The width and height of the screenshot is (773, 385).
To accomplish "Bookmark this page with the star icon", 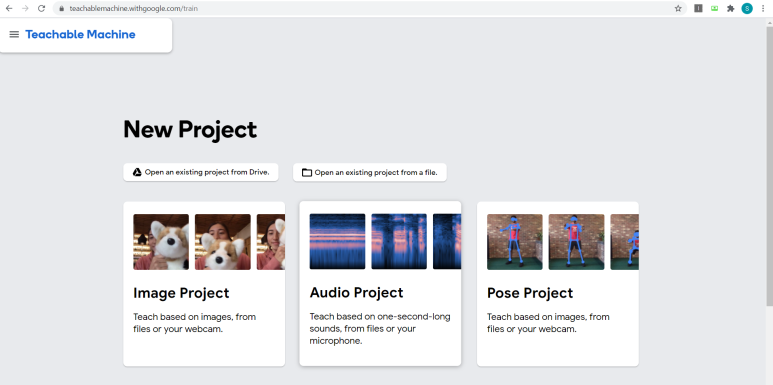I will coord(678,8).
